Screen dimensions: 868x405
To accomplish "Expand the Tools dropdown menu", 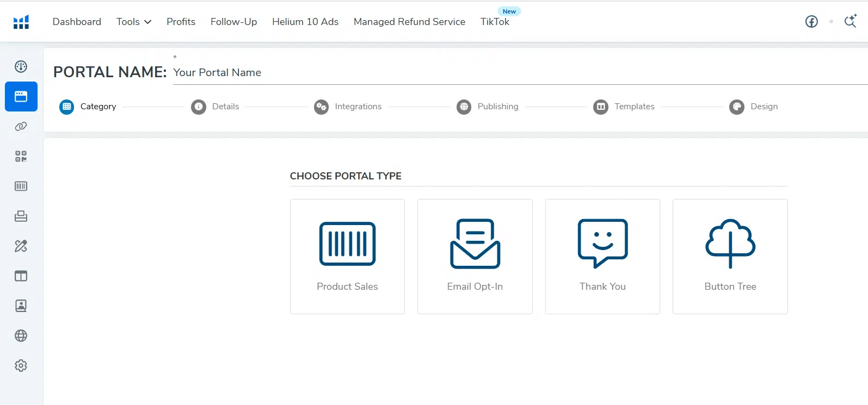I will [133, 22].
